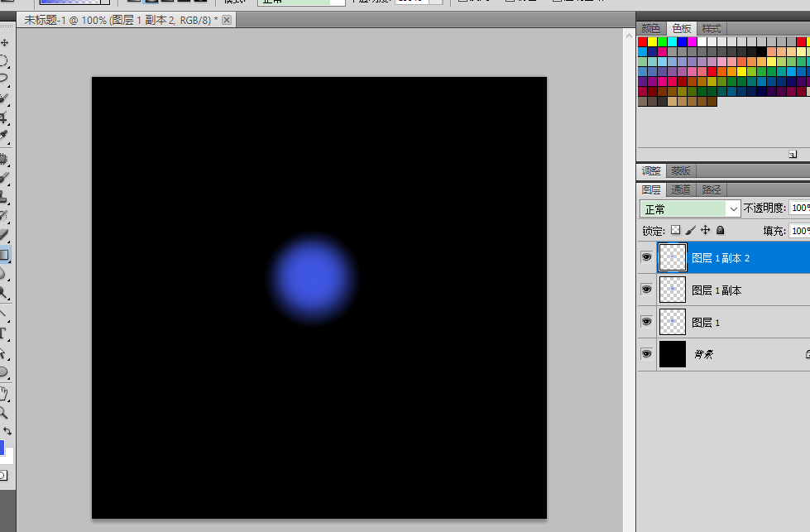This screenshot has height=532, width=810.
Task: Pick the yellow swatch in top row
Action: (x=653, y=42)
